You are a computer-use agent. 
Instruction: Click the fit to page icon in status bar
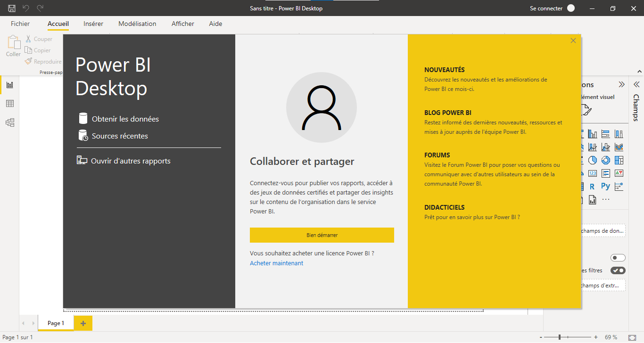(x=632, y=337)
